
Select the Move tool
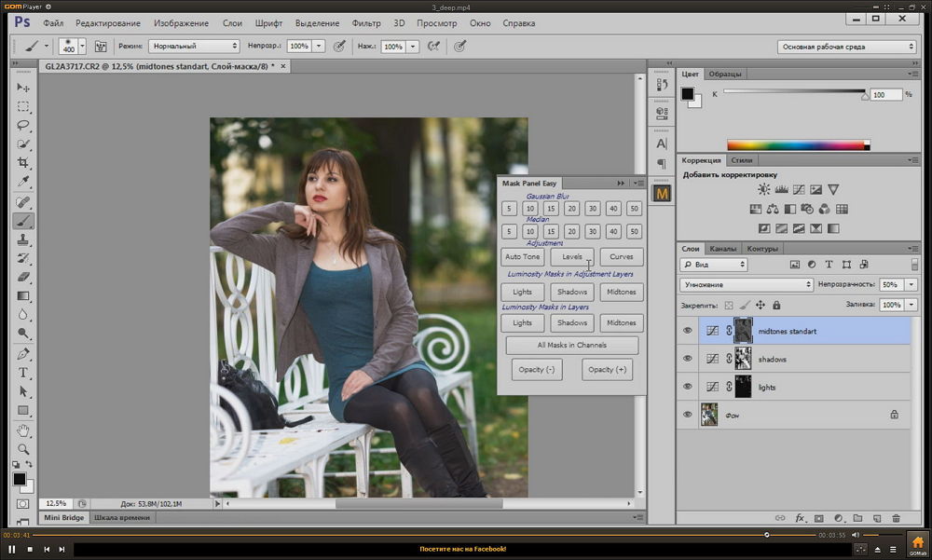[x=23, y=87]
